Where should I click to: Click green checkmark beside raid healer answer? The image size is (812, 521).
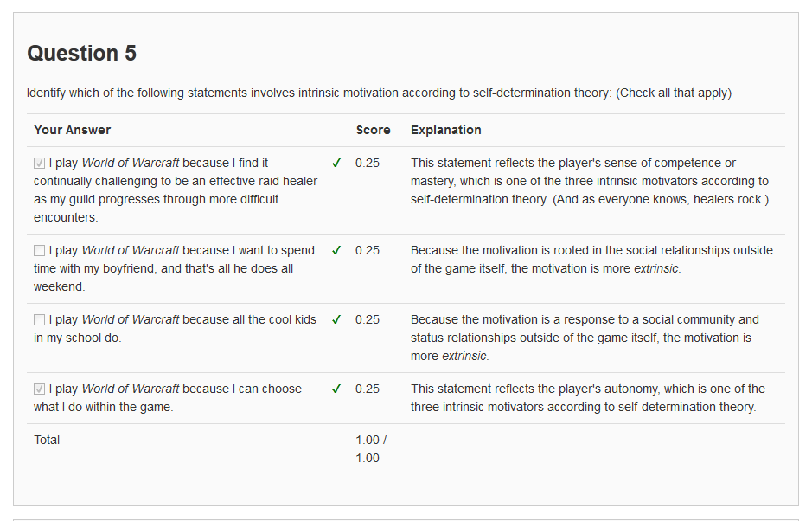pos(336,163)
